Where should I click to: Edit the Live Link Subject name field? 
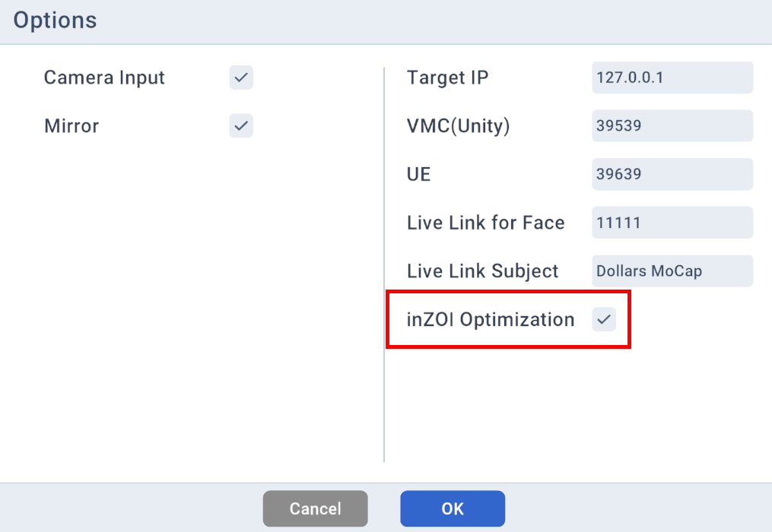coord(672,271)
